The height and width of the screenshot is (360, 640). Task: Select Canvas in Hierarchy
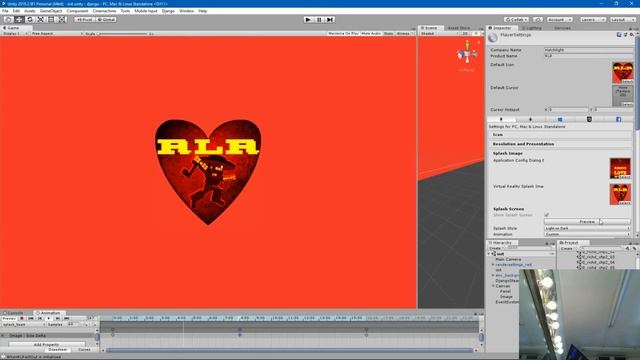pos(502,286)
